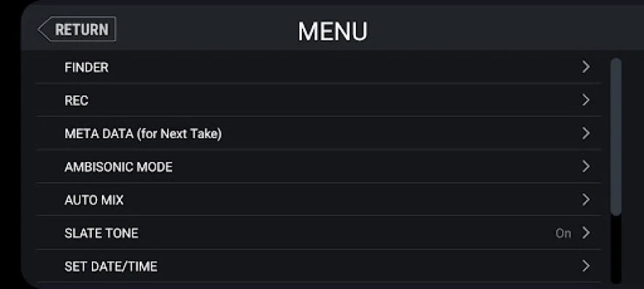Screen dimensions: 644x289
Task: Select the SLATE TONE row label
Action: pyautogui.click(x=101, y=233)
